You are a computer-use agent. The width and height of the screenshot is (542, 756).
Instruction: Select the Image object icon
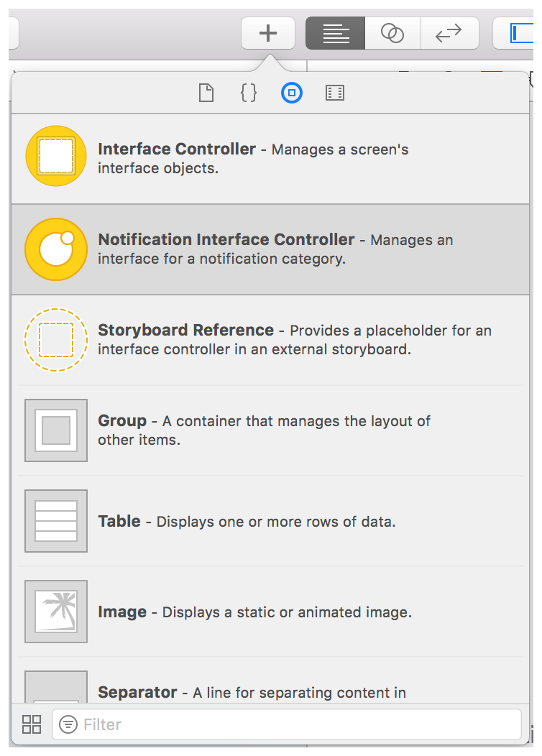click(56, 612)
